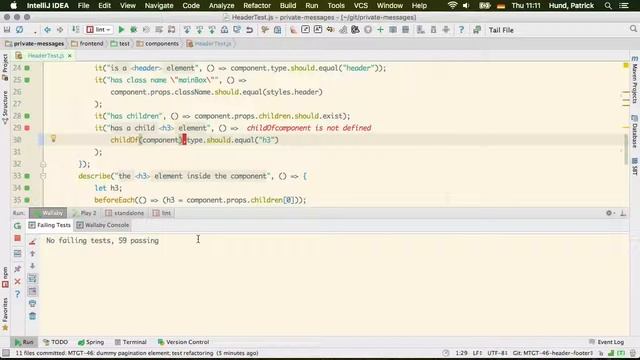Click the green plus toolbar icon
Viewport: 640px width, 360px height.
380,30
